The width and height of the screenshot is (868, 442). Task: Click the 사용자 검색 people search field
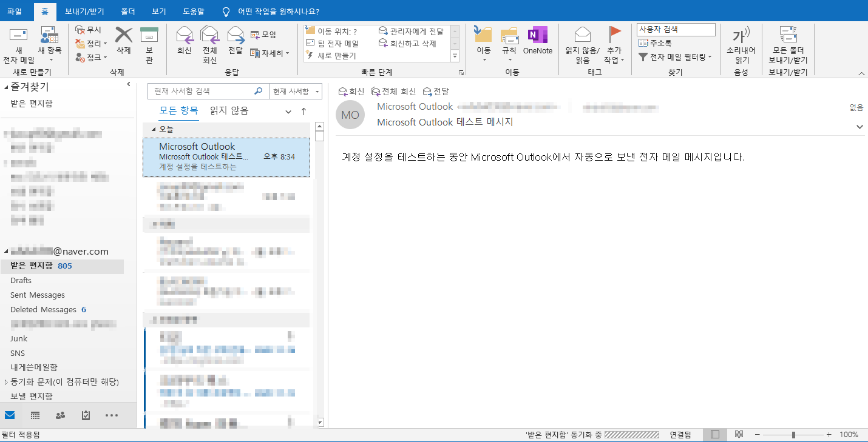point(676,29)
